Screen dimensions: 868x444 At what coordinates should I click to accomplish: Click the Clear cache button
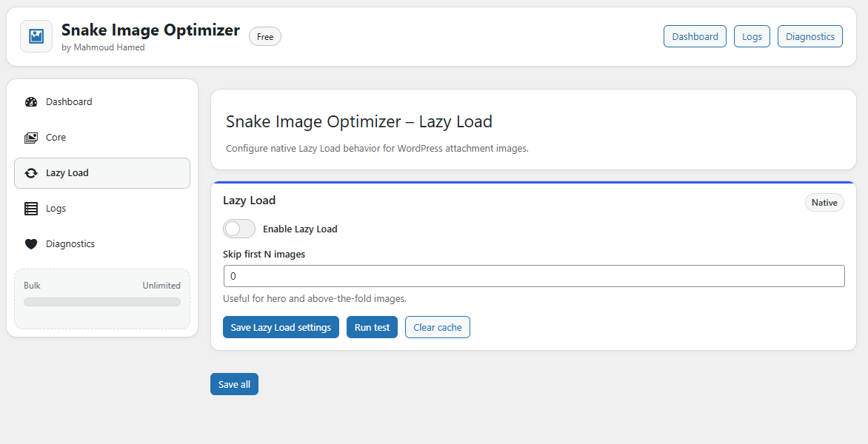point(437,327)
